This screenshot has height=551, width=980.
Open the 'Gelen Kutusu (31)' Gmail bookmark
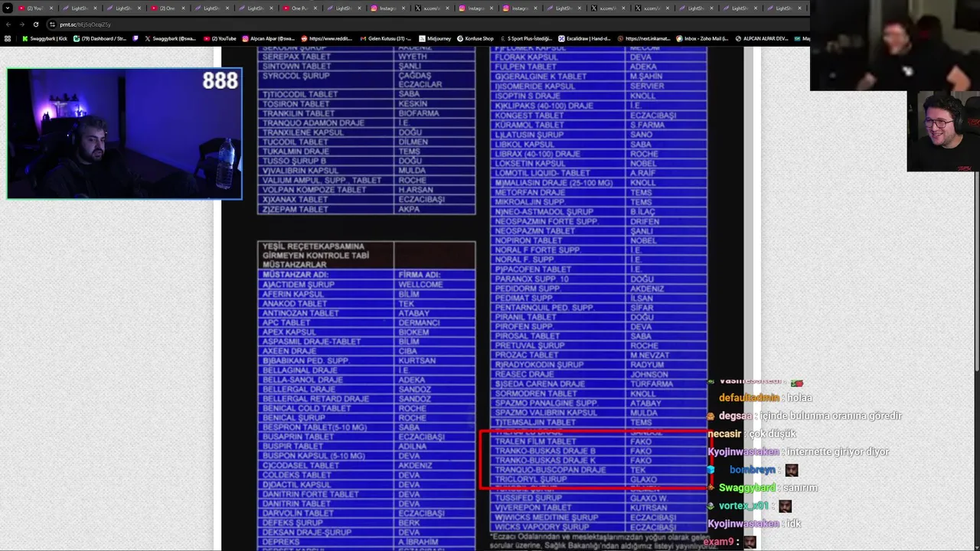pos(386,38)
